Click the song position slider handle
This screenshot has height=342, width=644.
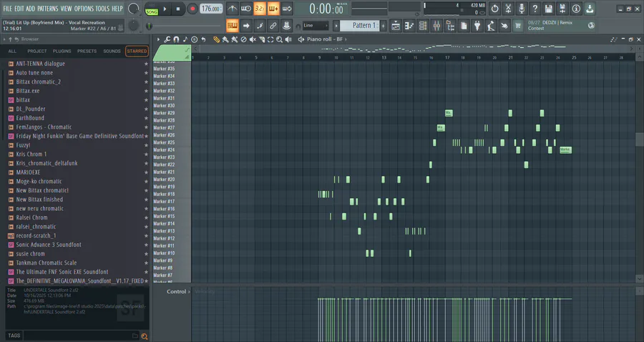point(149,26)
